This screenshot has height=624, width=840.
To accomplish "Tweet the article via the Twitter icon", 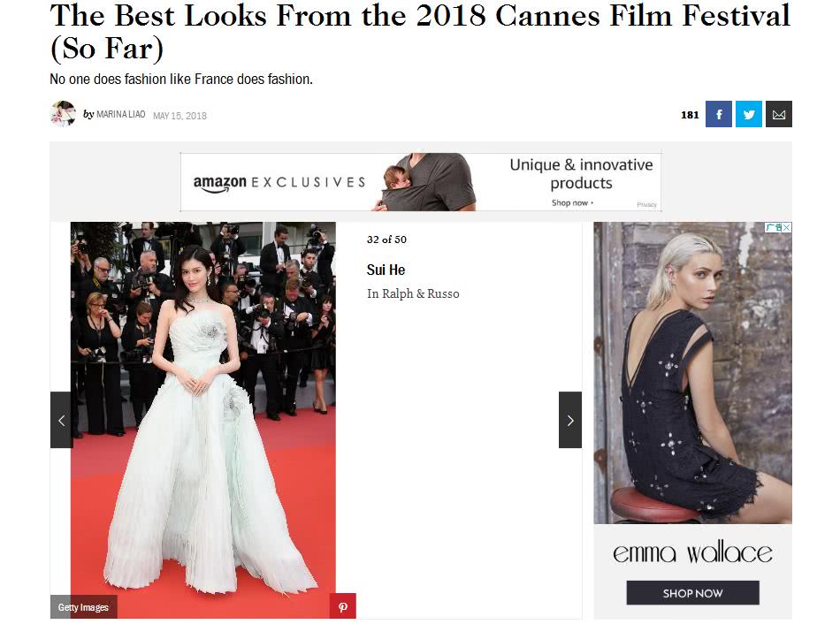I will [748, 114].
